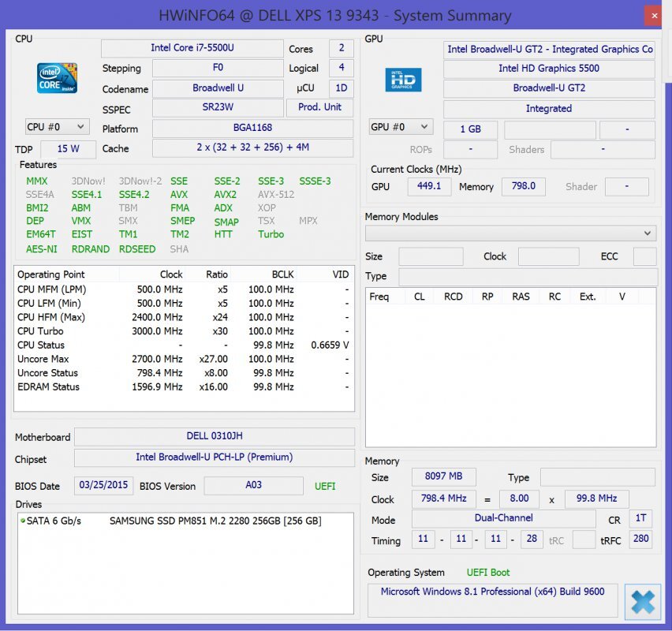The width and height of the screenshot is (672, 631).
Task: Click the Operating Point column header
Action: [51, 274]
